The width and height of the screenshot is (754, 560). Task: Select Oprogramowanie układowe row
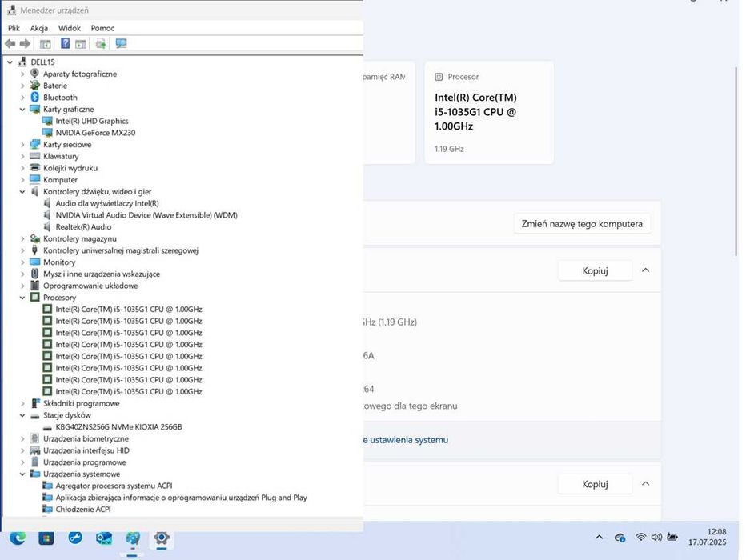tap(90, 286)
